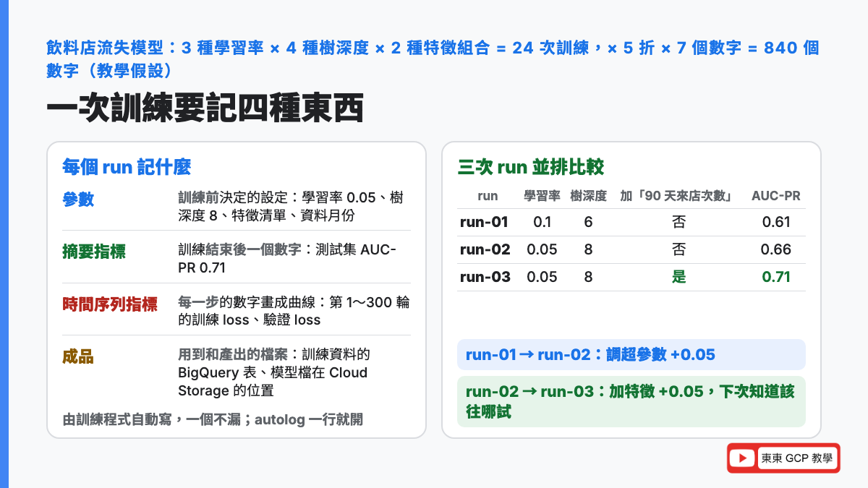Click the 時間序列指標 label
This screenshot has width=868, height=488.
point(110,304)
